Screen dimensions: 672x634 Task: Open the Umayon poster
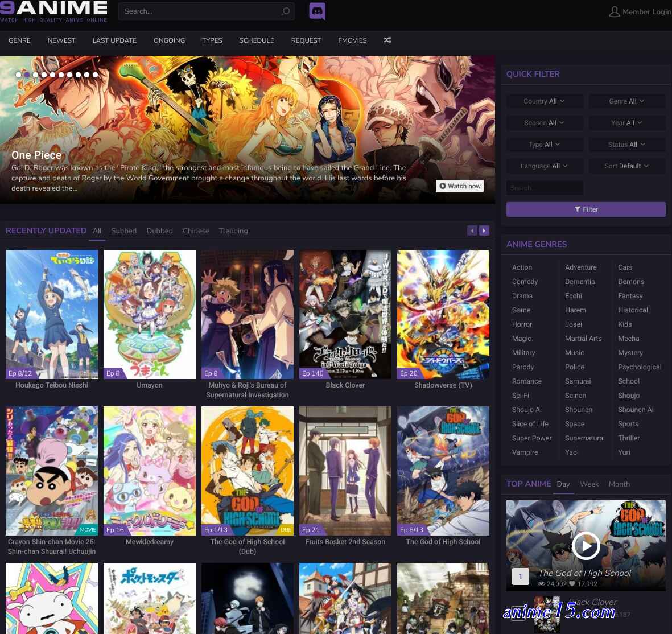[x=150, y=314]
